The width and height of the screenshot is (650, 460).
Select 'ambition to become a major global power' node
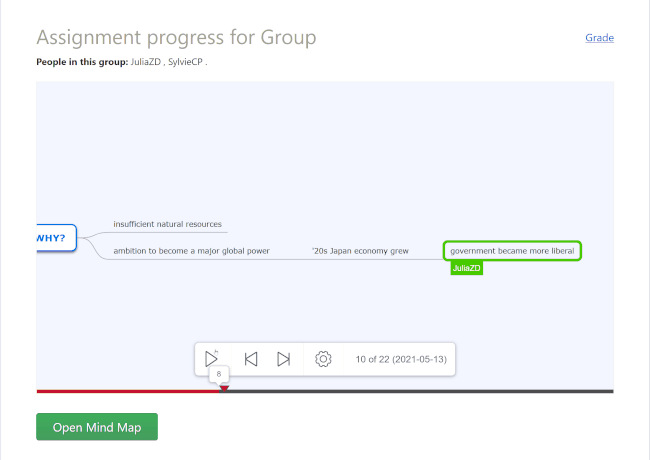(x=191, y=251)
